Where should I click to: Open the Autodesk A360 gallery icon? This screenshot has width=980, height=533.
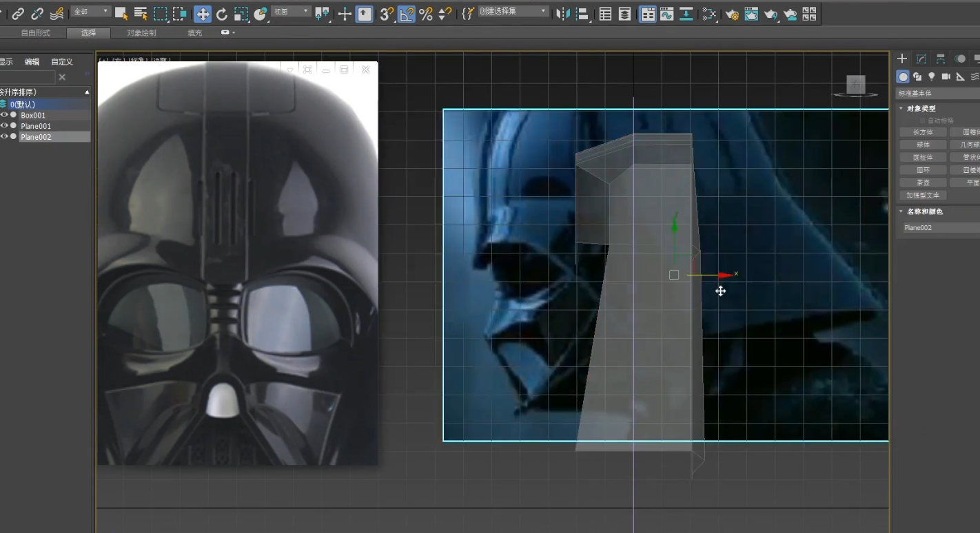pyautogui.click(x=809, y=13)
